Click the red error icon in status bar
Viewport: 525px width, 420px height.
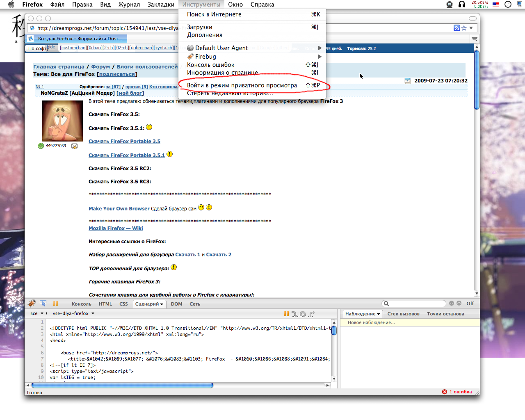click(445, 392)
